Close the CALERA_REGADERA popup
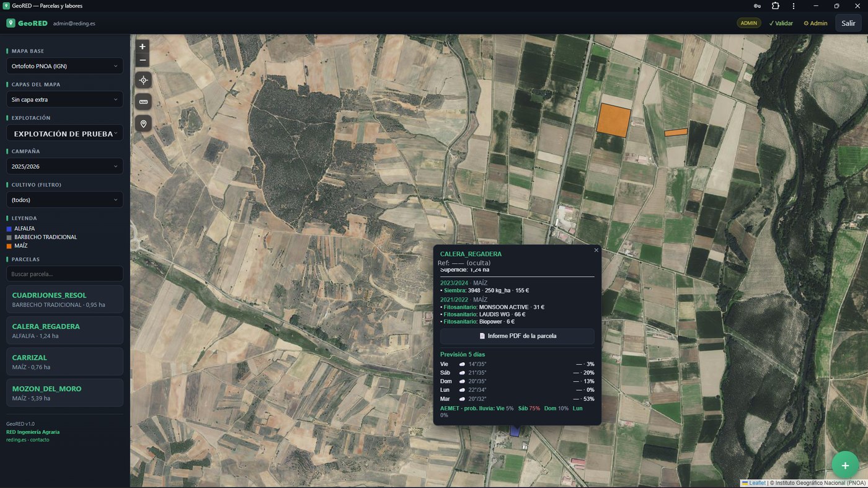 coord(596,250)
